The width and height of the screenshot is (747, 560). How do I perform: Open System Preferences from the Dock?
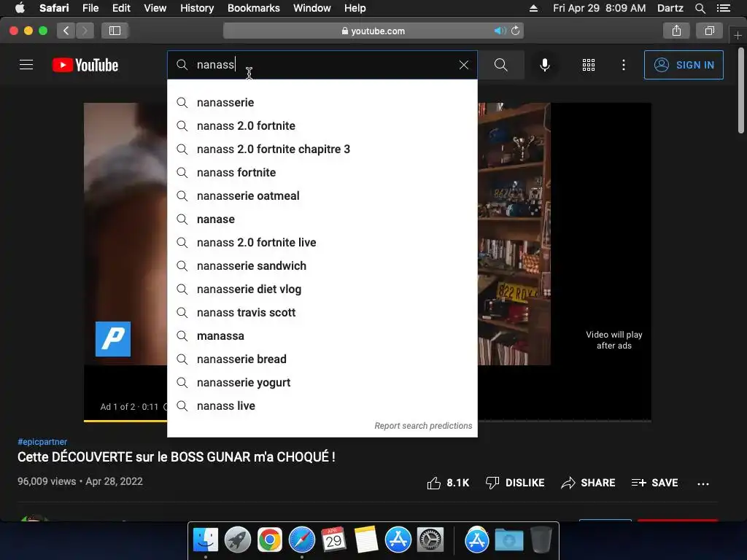(x=430, y=540)
